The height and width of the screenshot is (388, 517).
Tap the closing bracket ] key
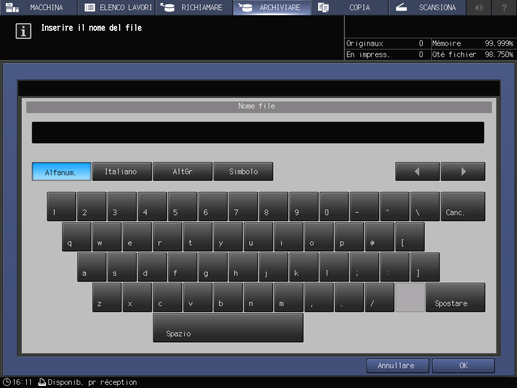pos(425,267)
